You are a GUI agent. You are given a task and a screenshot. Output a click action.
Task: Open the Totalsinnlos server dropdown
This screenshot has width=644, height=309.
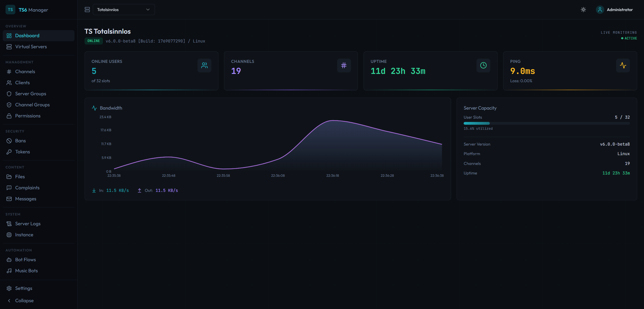[x=121, y=10]
